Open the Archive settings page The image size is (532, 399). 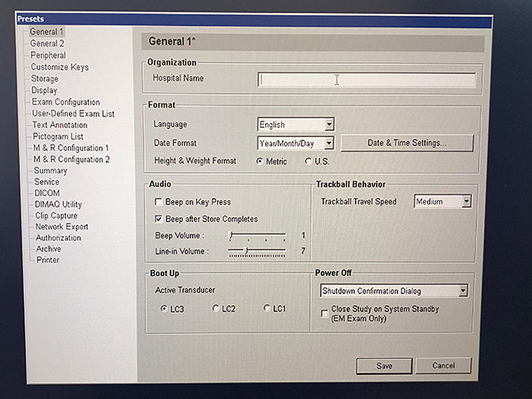pos(48,249)
